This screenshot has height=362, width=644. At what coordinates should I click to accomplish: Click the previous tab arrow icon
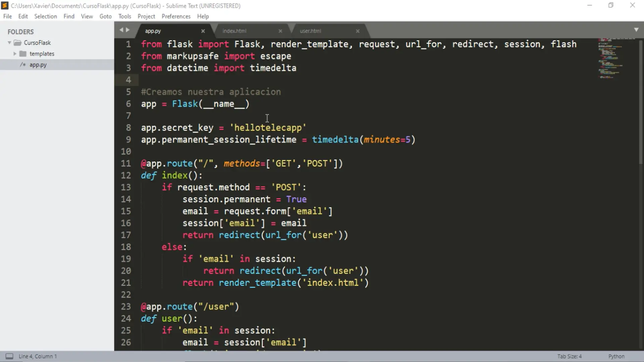121,30
